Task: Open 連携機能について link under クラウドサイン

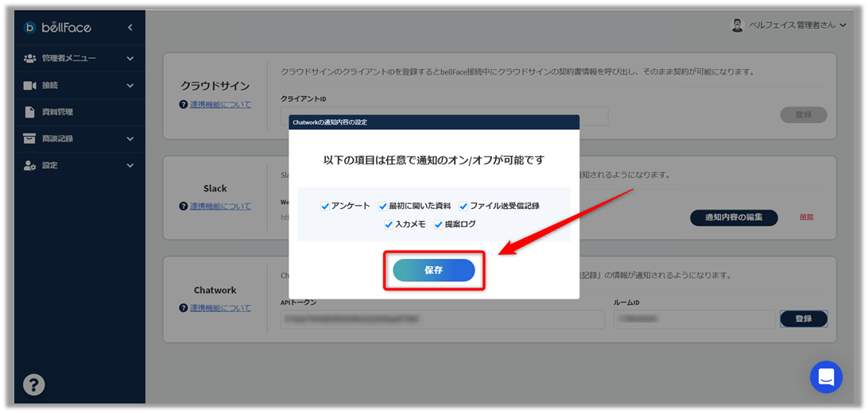Action: click(x=220, y=105)
